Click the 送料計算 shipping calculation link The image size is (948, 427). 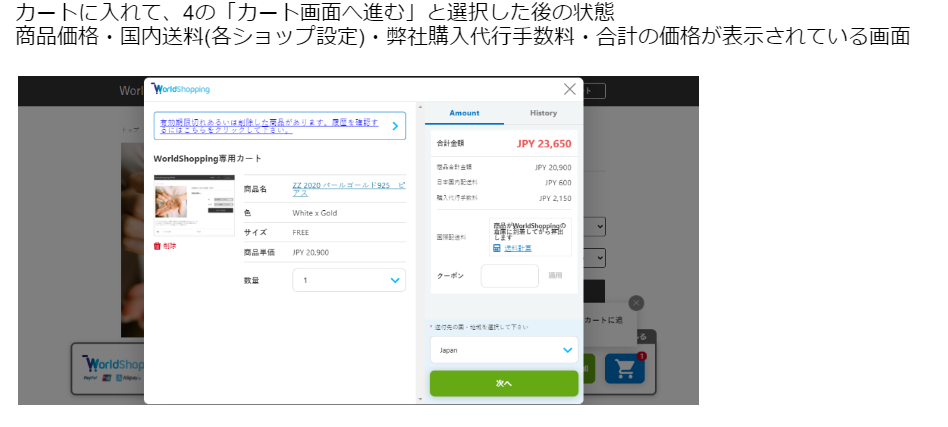(518, 248)
